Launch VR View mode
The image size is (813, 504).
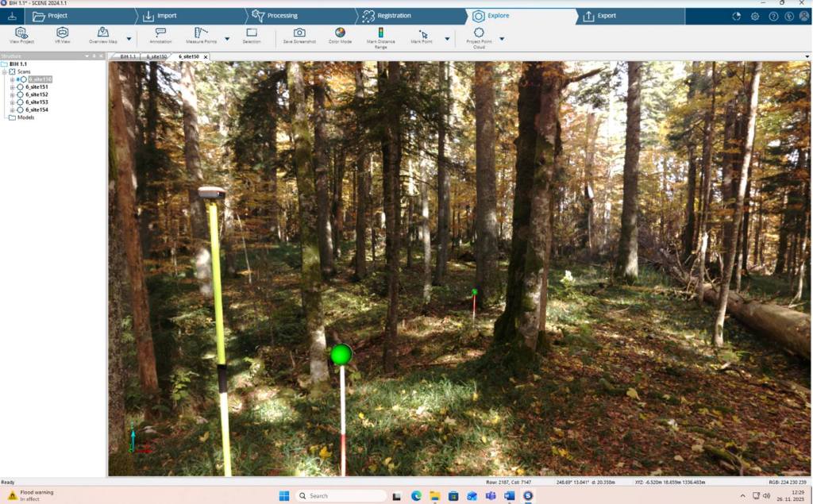click(63, 35)
